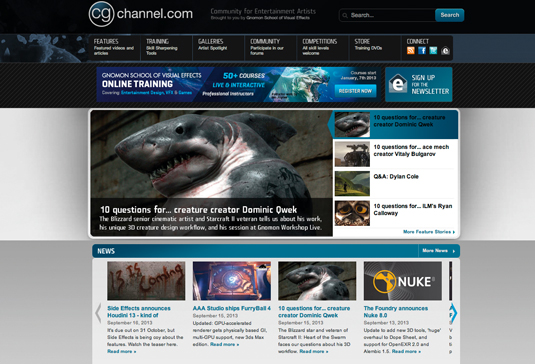Click Read more under Dominic Qwek news story
This screenshot has width=535, height=364.
click(314, 351)
